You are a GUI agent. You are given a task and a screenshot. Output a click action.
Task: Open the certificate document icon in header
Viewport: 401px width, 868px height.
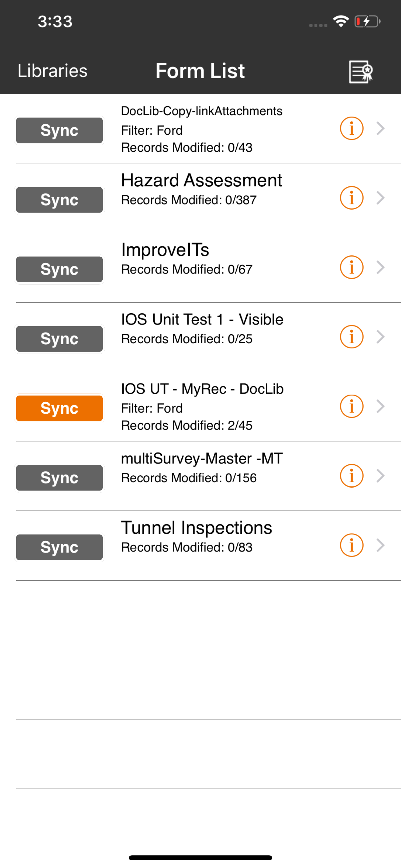coord(361,71)
